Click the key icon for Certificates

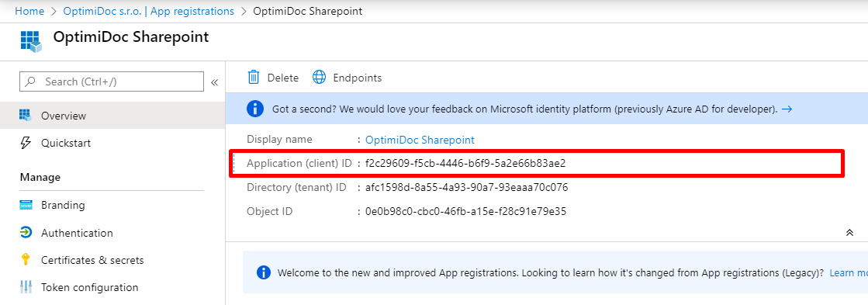pyautogui.click(x=26, y=260)
